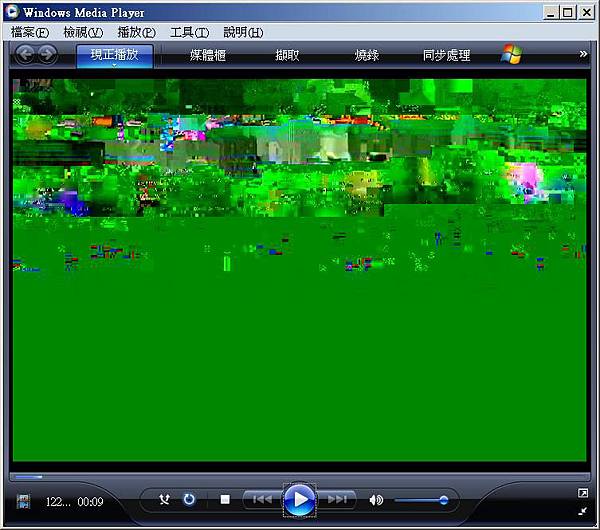Maximize the Windows Media Player window
This screenshot has height=530, width=600.
pos(568,13)
